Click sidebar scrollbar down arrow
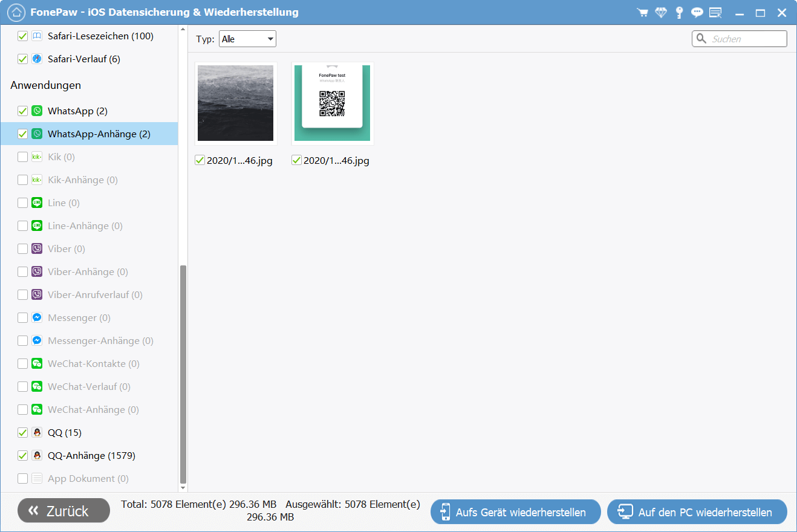 pyautogui.click(x=183, y=486)
